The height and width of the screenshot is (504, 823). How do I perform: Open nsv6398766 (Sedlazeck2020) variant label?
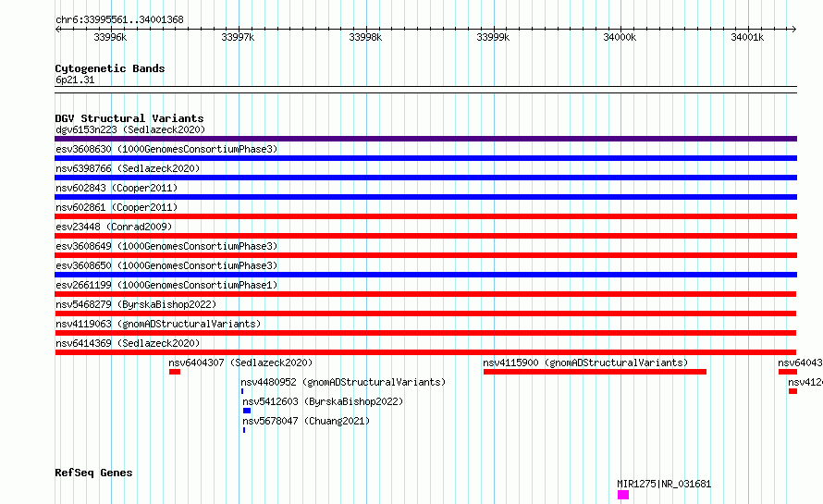point(128,168)
